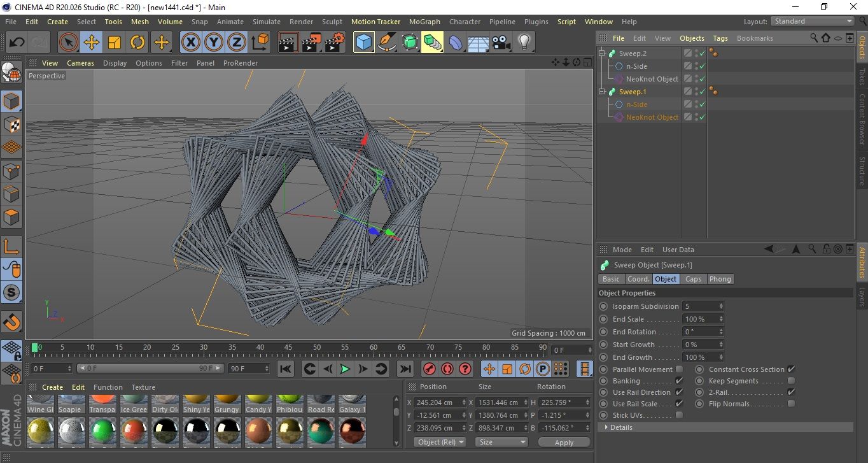Toggle X-axis lock icon
Viewport: 868px width, 463px height.
coord(190,43)
